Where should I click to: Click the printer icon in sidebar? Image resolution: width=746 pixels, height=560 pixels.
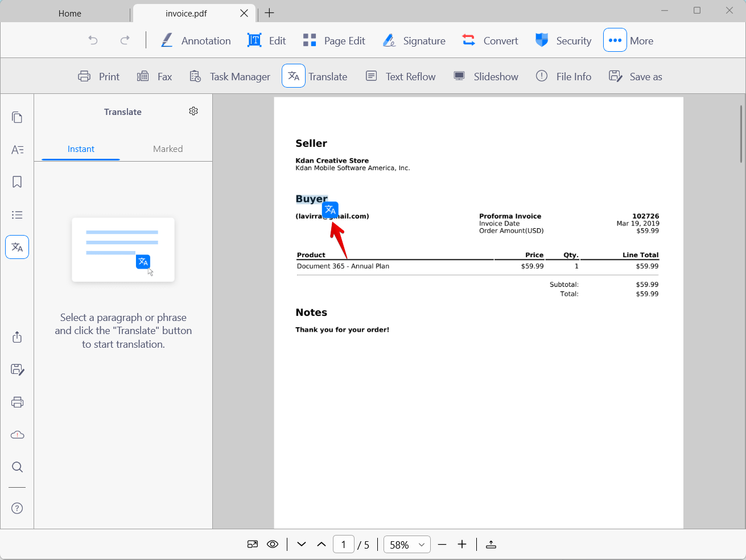coord(17,402)
